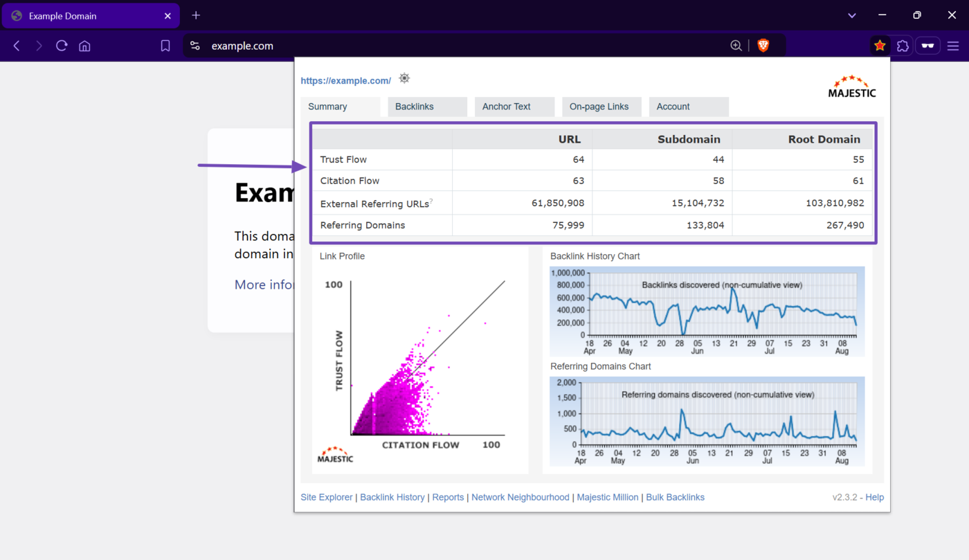The width and height of the screenshot is (969, 560).
Task: Open a new tab with the plus button
Action: (x=196, y=15)
